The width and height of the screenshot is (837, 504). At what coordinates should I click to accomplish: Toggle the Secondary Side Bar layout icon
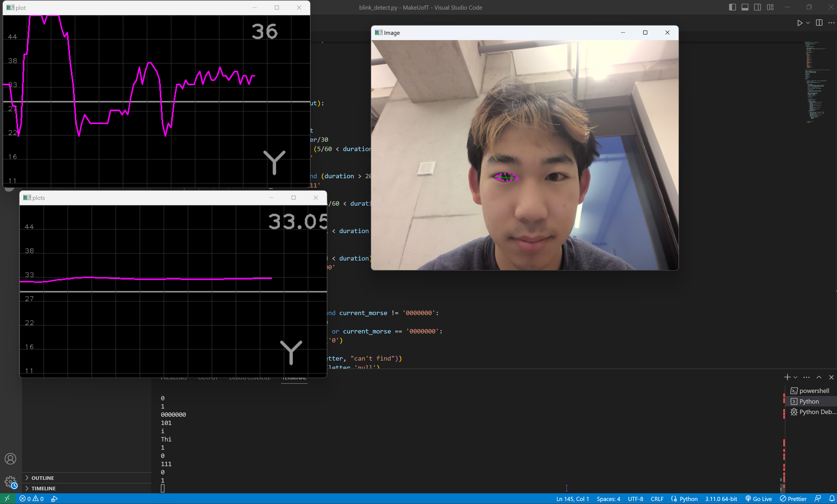tap(757, 7)
